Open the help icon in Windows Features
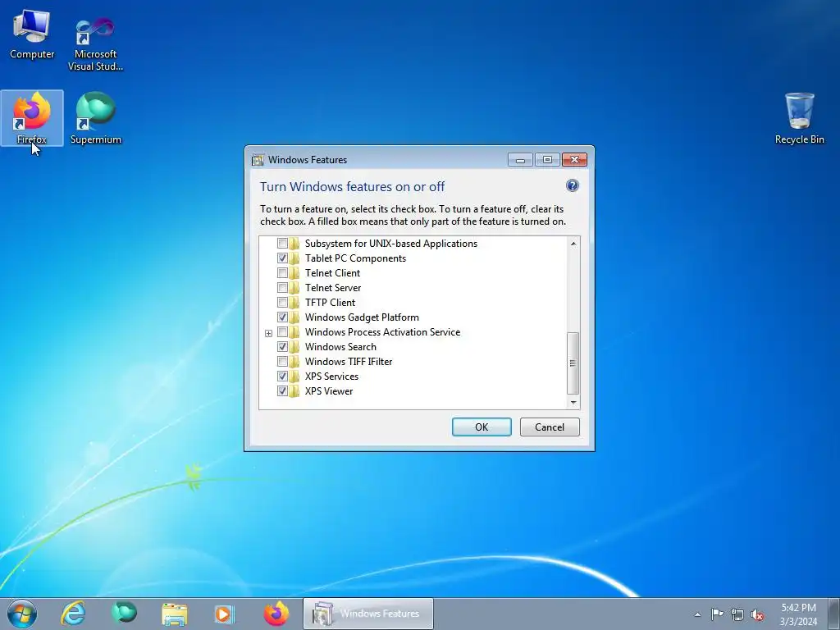840x630 pixels. click(572, 186)
